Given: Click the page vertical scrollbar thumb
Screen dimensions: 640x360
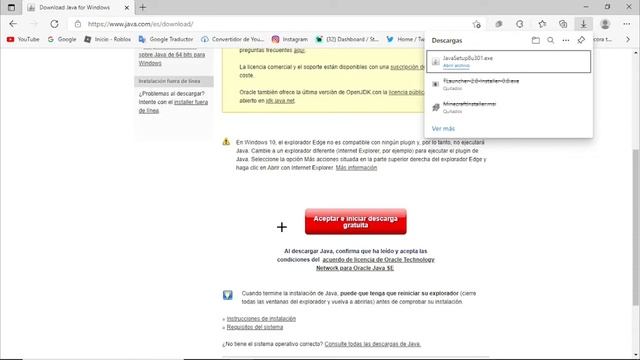Looking at the screenshot, I should (636, 227).
